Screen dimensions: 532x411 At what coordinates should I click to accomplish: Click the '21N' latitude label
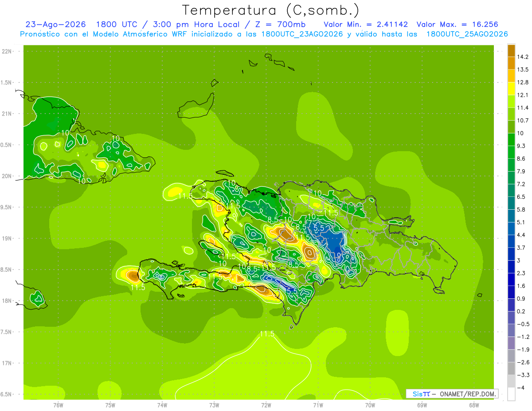point(8,114)
